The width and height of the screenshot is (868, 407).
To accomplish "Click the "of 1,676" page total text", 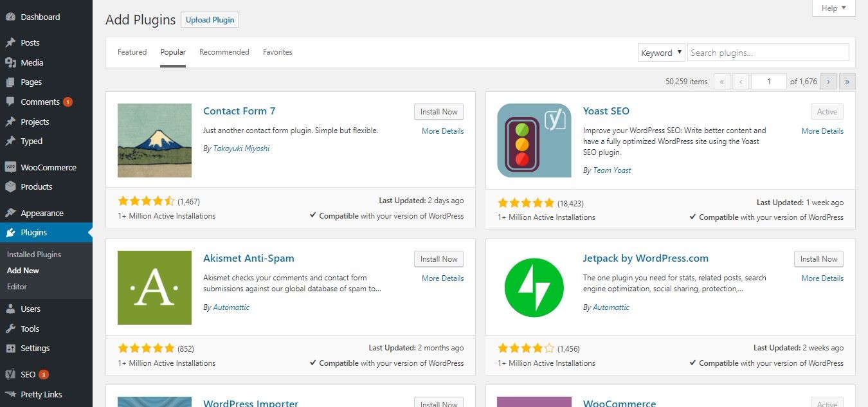I will (x=804, y=82).
